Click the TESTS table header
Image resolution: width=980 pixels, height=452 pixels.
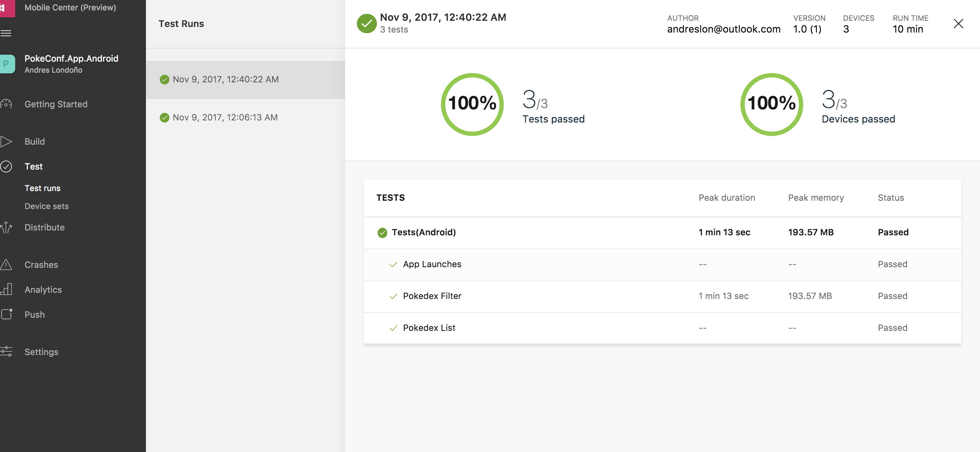[390, 198]
